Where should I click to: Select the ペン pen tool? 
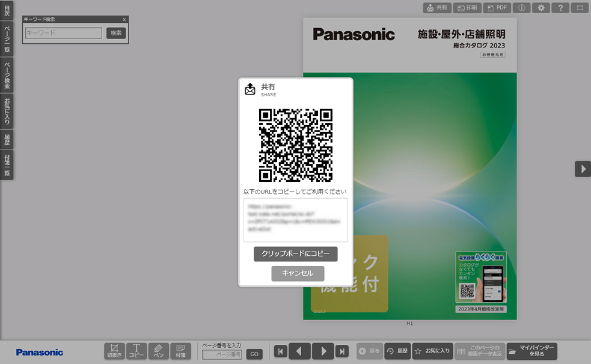(x=158, y=351)
